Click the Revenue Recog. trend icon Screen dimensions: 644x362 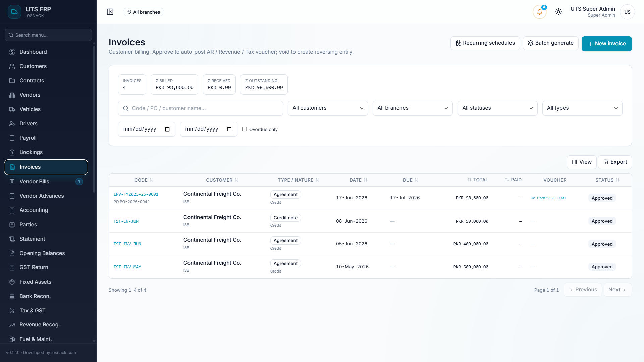[x=12, y=325]
